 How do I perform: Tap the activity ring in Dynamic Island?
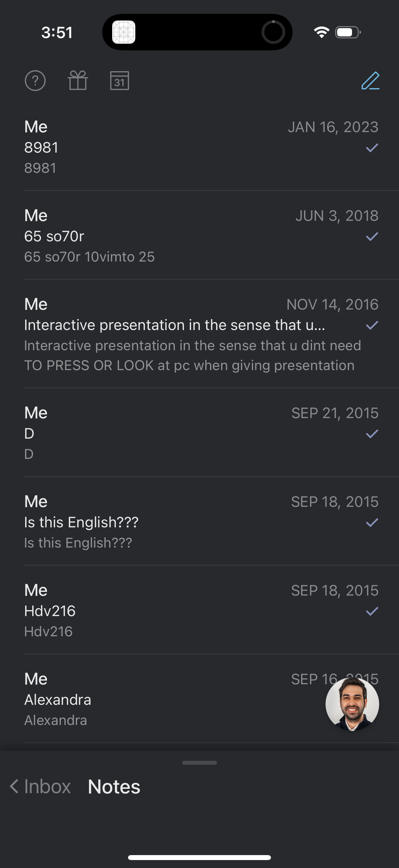pyautogui.click(x=273, y=32)
